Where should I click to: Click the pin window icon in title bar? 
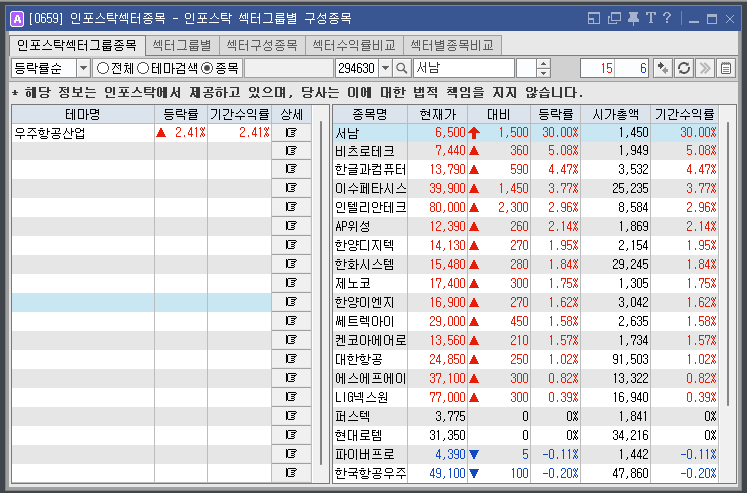(633, 19)
